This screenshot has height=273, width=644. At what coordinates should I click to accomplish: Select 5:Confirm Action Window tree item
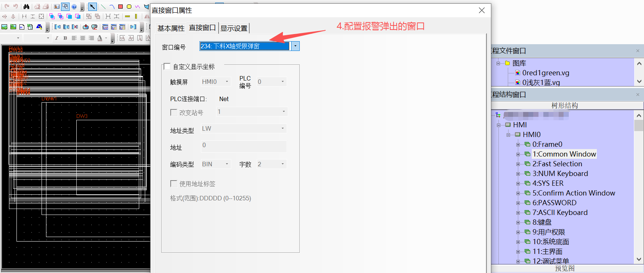point(573,193)
